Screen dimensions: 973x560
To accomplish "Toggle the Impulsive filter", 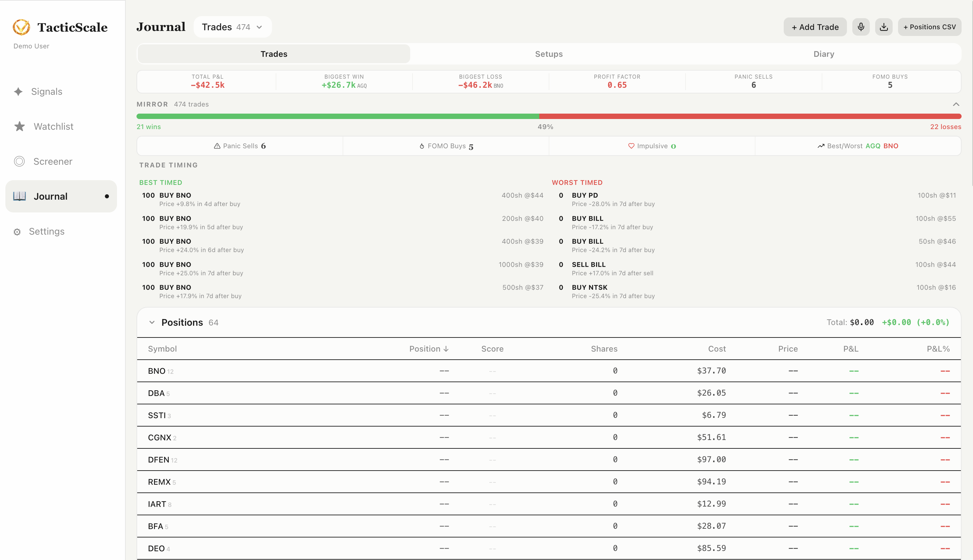I will [x=652, y=146].
